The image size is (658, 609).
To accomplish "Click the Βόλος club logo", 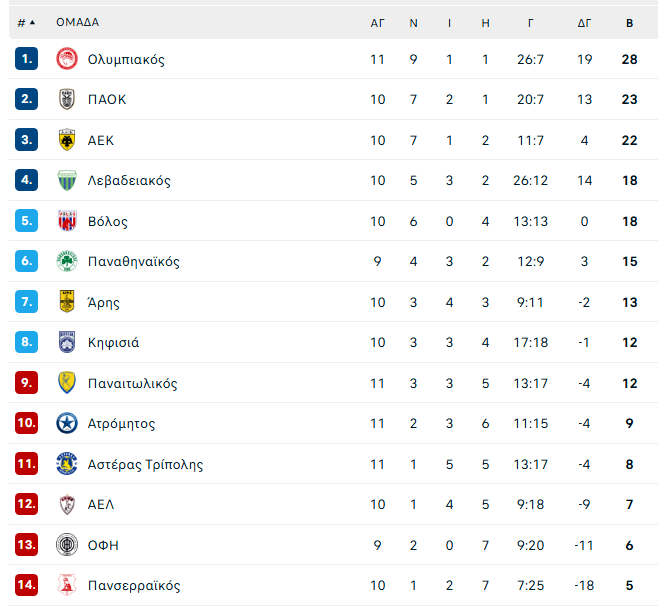I will 67,221.
